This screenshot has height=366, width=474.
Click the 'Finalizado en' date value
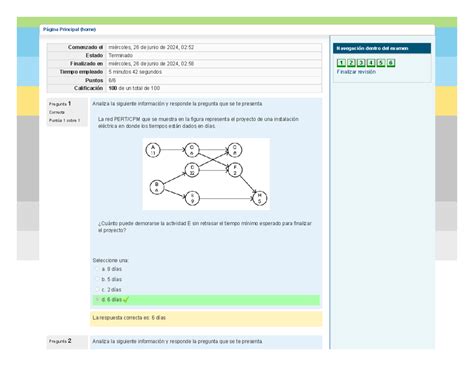(x=151, y=63)
